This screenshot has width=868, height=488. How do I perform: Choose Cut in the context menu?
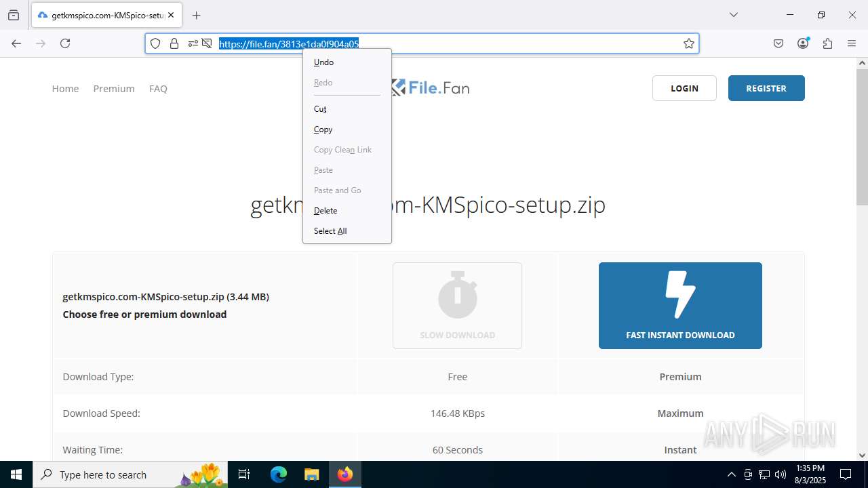347,108
